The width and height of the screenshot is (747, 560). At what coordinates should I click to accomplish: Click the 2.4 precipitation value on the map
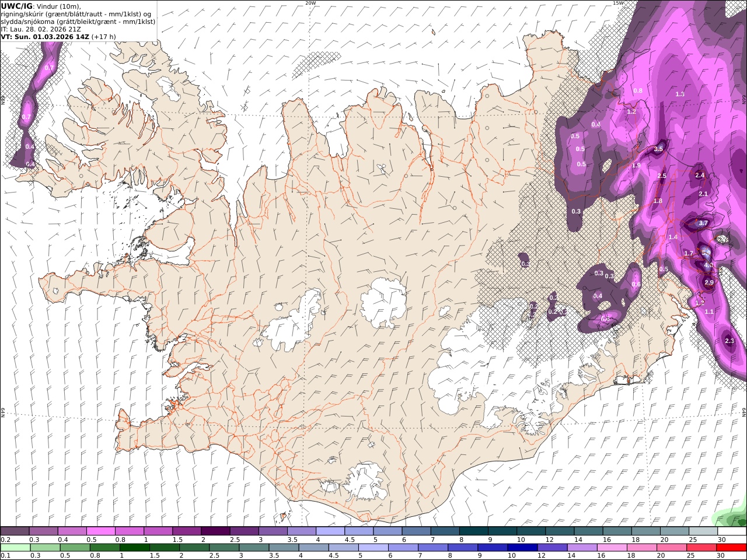tap(700, 175)
